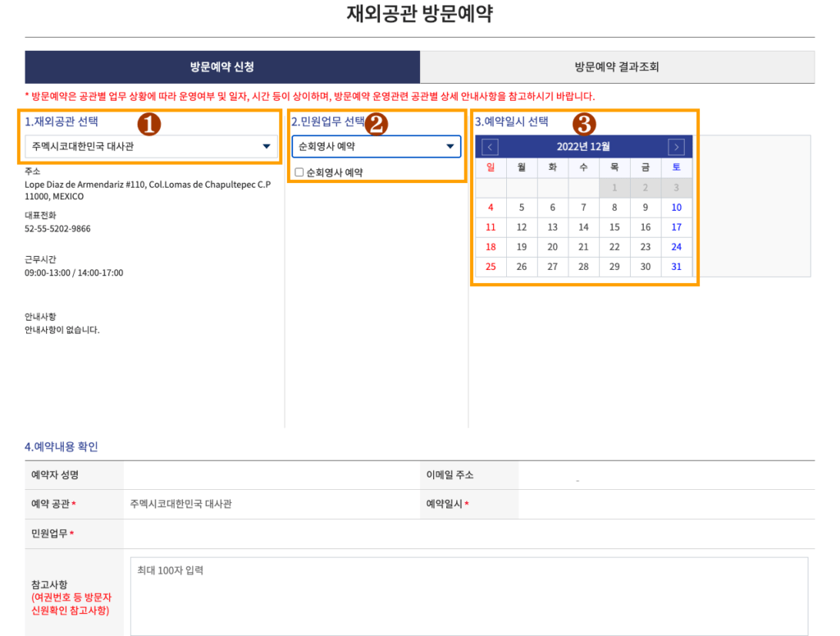Viewport: 840px width, 636px height.
Task: Switch to 방문예약 결과조회 tab
Action: [617, 67]
